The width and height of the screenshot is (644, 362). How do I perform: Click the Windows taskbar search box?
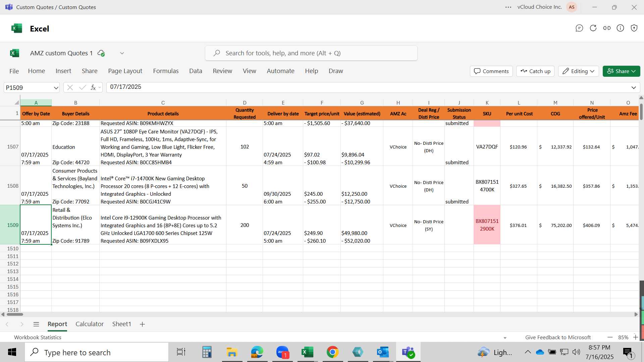coord(97,352)
